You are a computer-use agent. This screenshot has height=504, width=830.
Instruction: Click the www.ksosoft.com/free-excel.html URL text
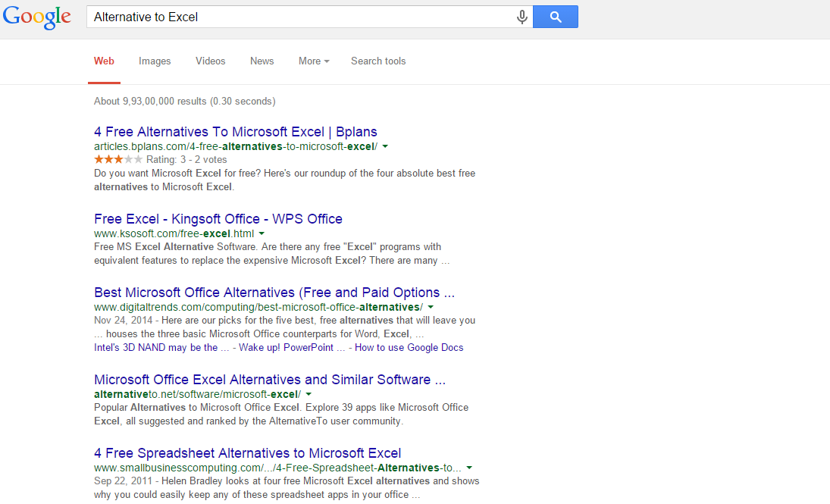coord(174,233)
